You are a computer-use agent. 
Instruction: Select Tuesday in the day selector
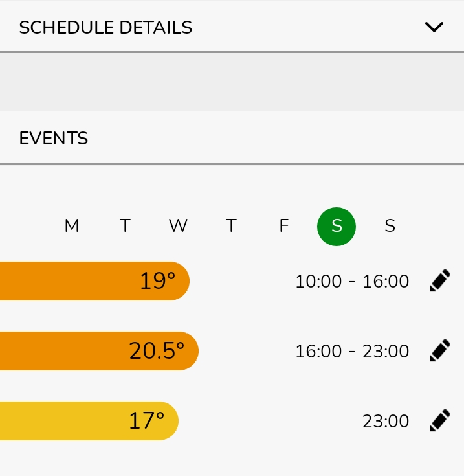[x=125, y=226]
